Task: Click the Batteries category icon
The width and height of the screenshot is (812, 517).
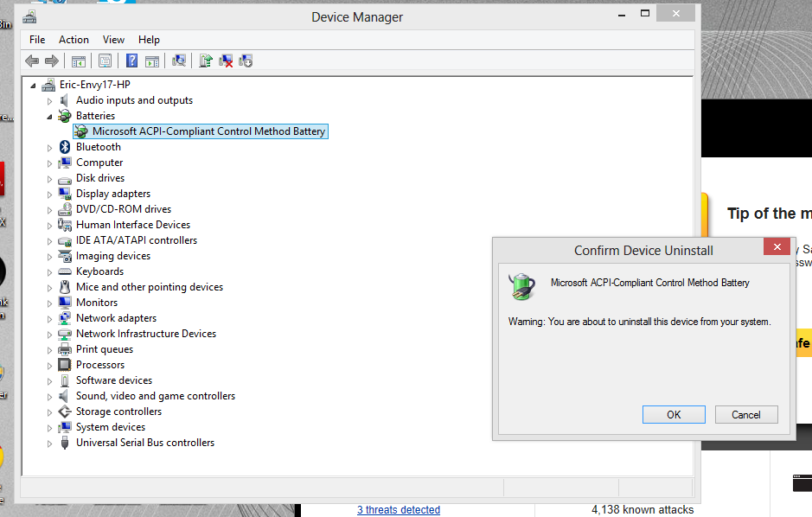Action: point(65,116)
